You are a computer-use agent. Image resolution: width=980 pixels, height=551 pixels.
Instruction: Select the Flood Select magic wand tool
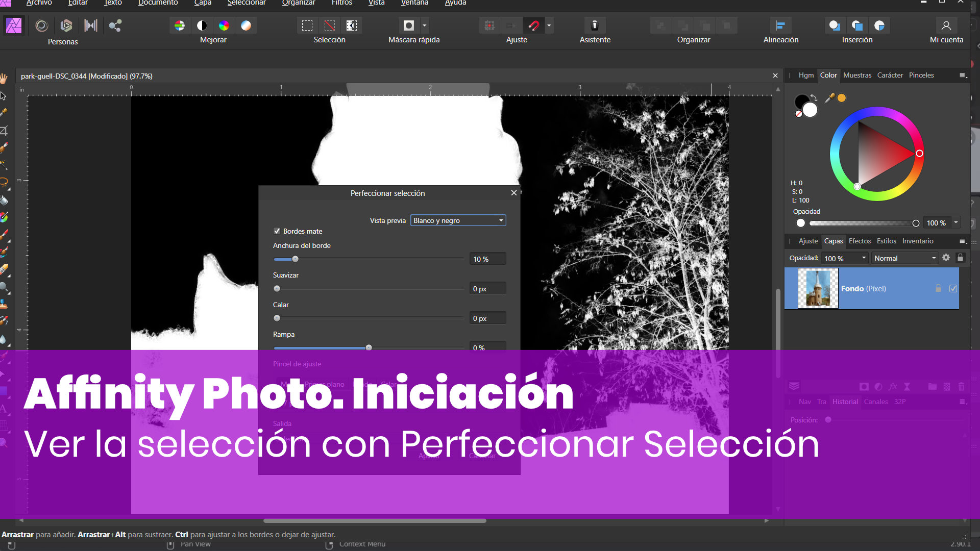click(4, 165)
